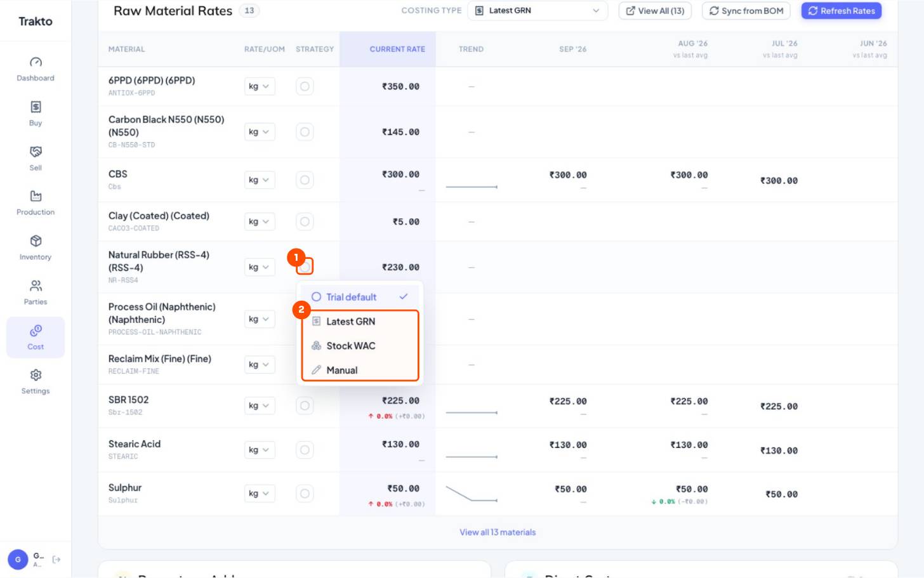Screen dimensions: 924x578
Task: Open Settings gear in sidebar
Action: (x=36, y=375)
